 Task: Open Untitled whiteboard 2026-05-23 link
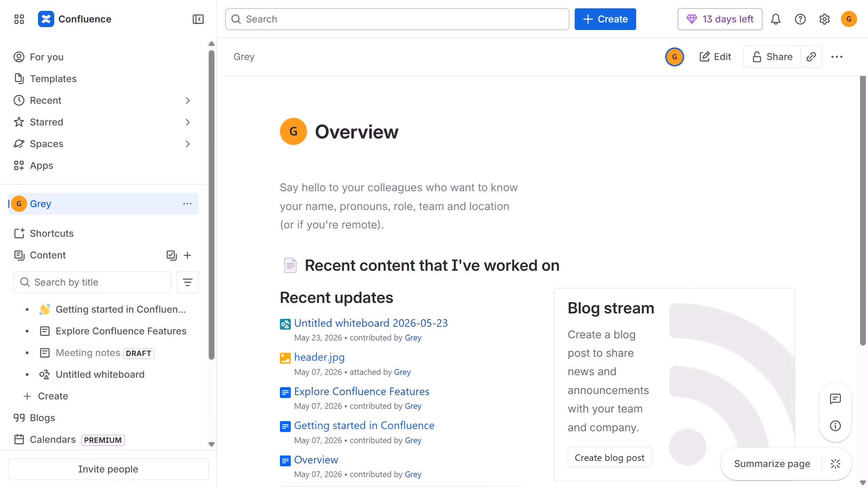click(371, 323)
